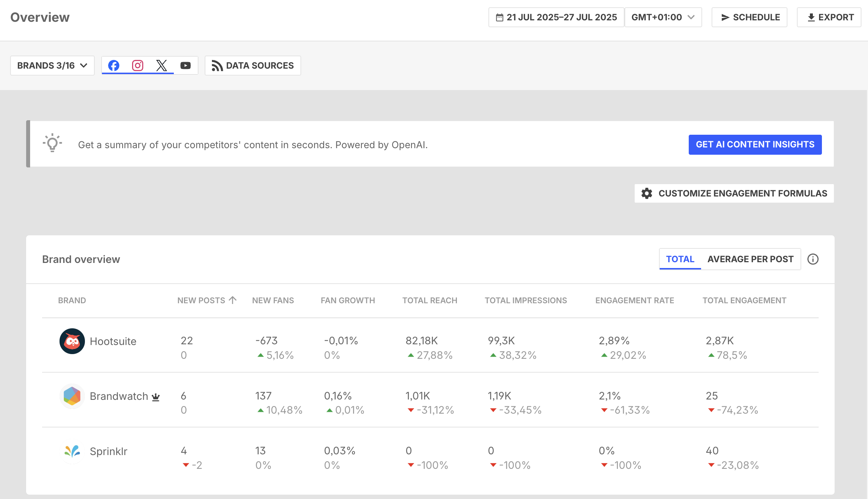Click the Brandwatch brand name

119,396
